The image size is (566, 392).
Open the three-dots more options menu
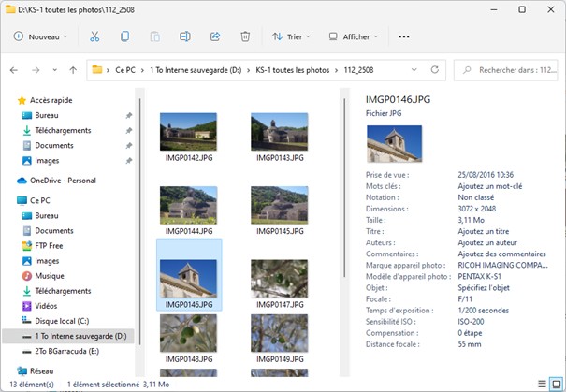point(404,36)
